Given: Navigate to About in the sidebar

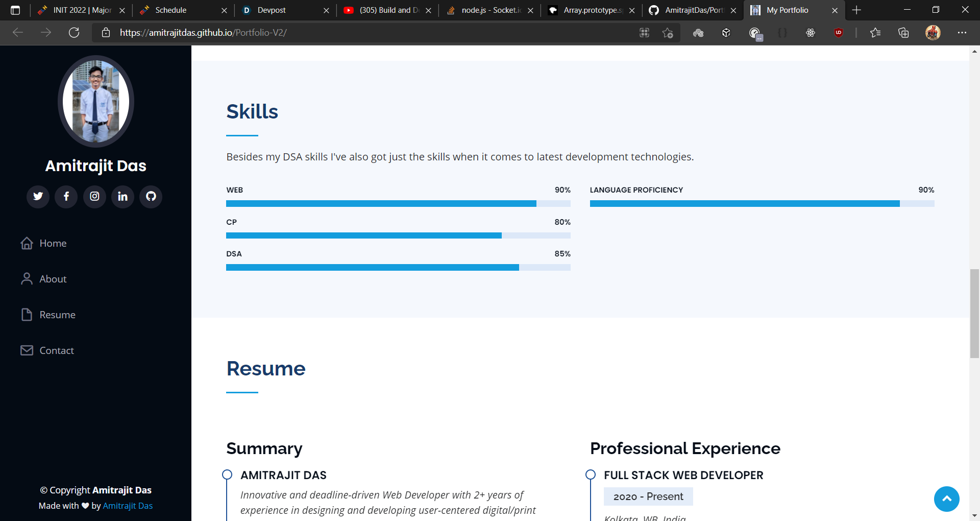Looking at the screenshot, I should [x=44, y=279].
